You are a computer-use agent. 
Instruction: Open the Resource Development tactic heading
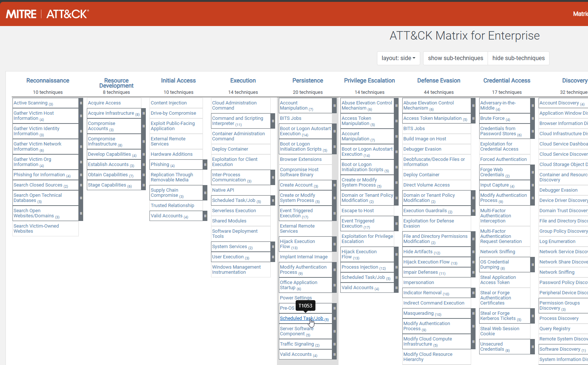[x=117, y=83]
